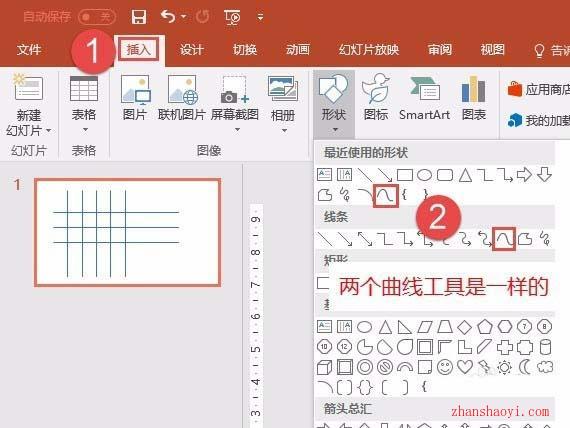Viewport: 570px width, 428px height.
Task: Choose the heart shape from basic shapes
Action: 465,367
